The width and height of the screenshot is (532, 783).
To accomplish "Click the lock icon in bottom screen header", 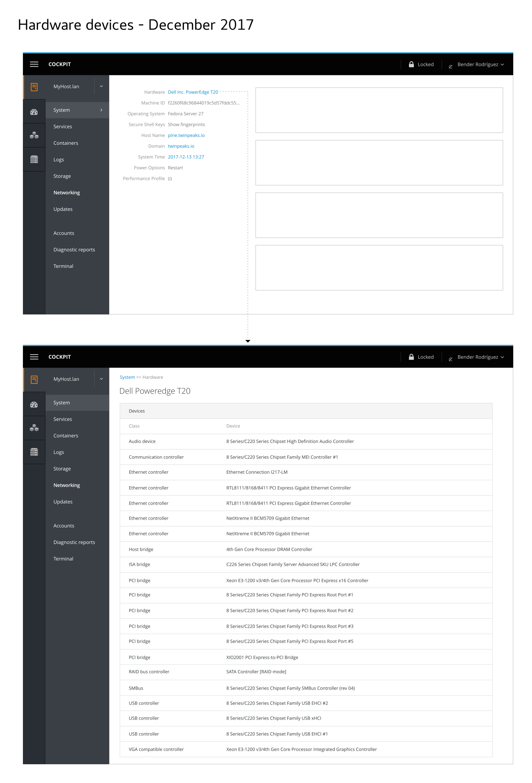I will click(411, 357).
